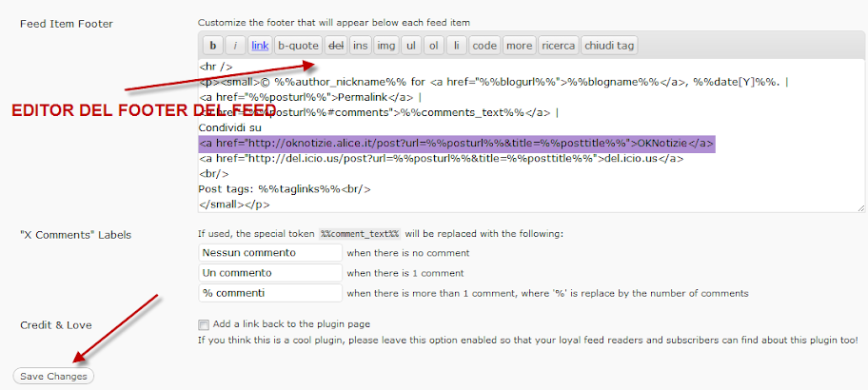The image size is (868, 390).
Task: Click the 'when there is 1 comment' text
Action: pos(405,273)
